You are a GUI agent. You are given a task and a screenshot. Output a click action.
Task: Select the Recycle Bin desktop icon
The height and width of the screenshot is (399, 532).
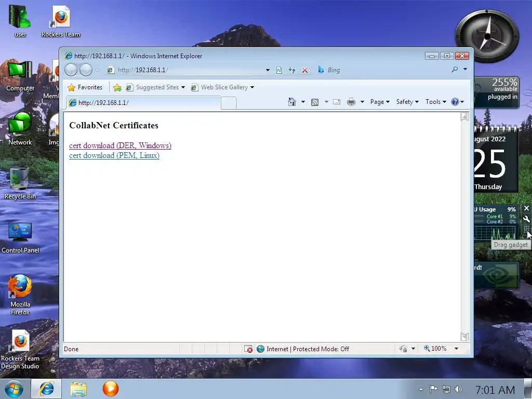tap(20, 183)
